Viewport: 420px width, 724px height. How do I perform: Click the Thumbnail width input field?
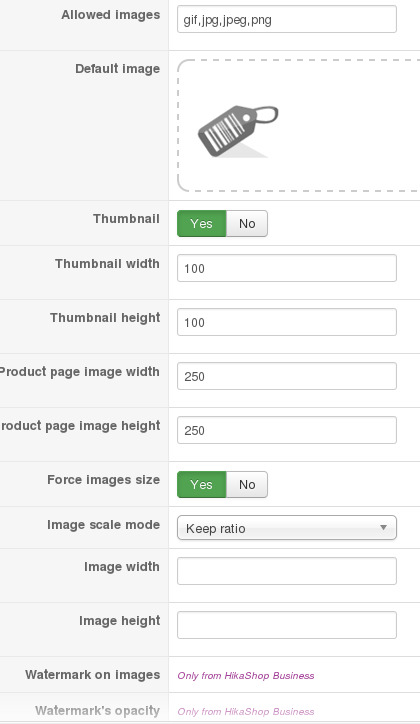tap(287, 268)
